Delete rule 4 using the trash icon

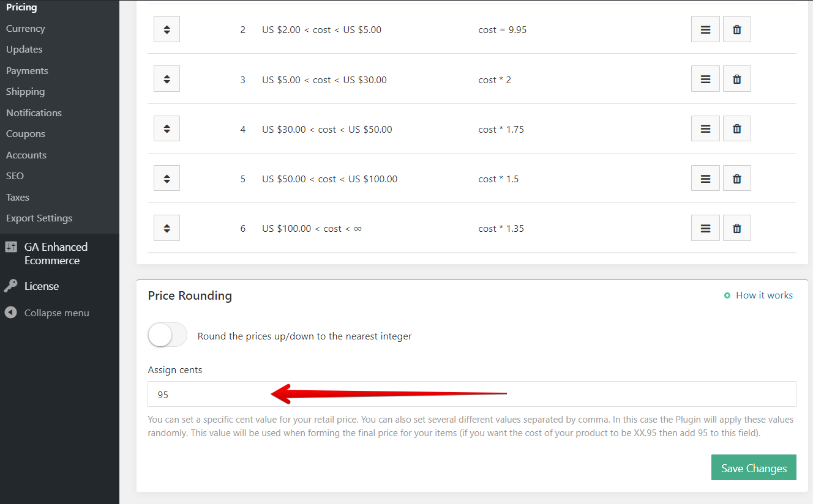click(736, 128)
